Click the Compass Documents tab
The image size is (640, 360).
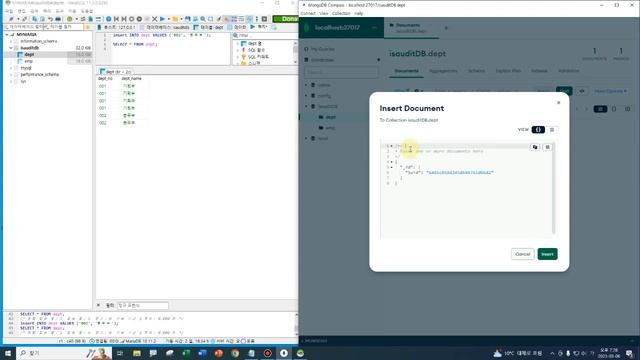click(406, 71)
